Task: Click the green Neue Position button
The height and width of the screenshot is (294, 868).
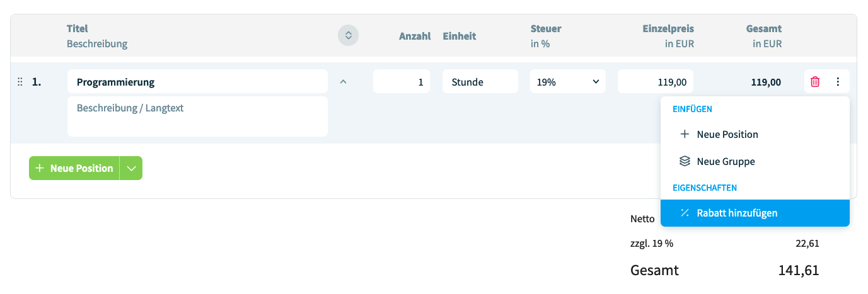Action: point(74,168)
